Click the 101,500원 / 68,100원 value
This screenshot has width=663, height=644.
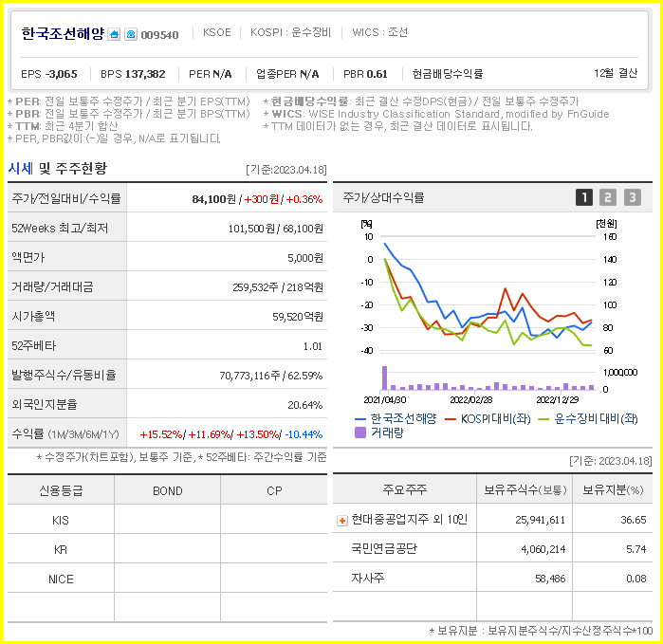click(276, 229)
